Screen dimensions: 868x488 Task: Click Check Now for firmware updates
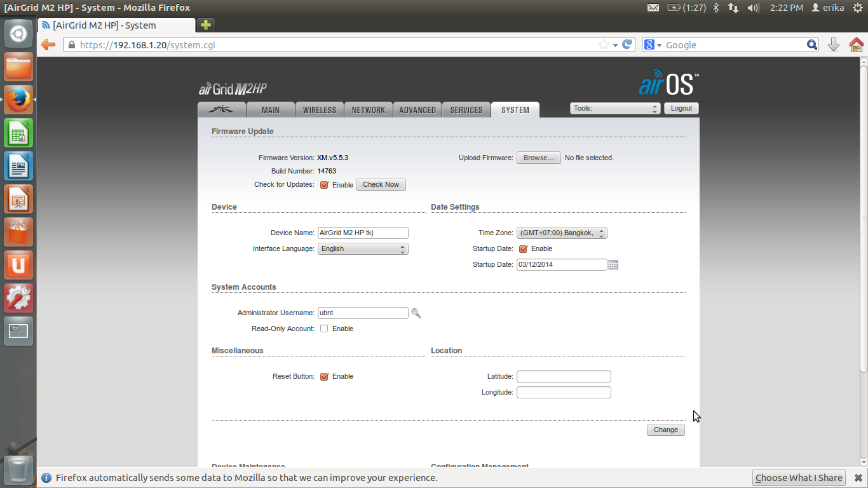tap(381, 184)
